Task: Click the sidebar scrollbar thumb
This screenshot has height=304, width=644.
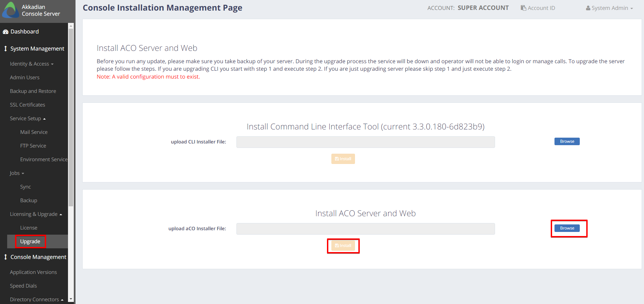Action: tap(71, 118)
